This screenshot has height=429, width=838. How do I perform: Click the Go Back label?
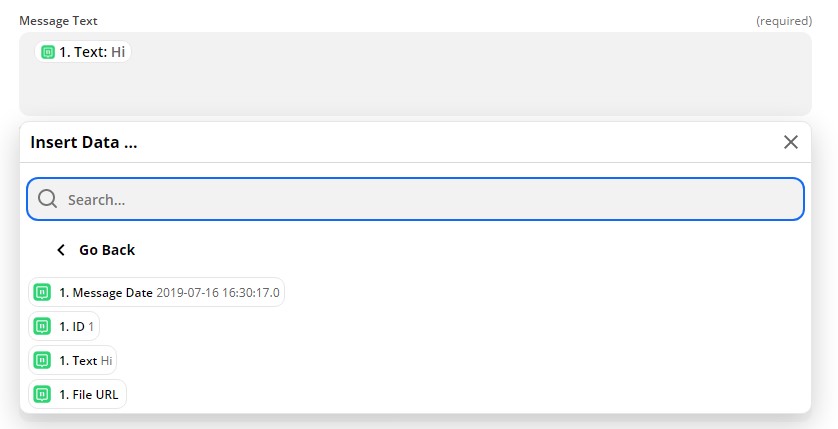pos(107,249)
